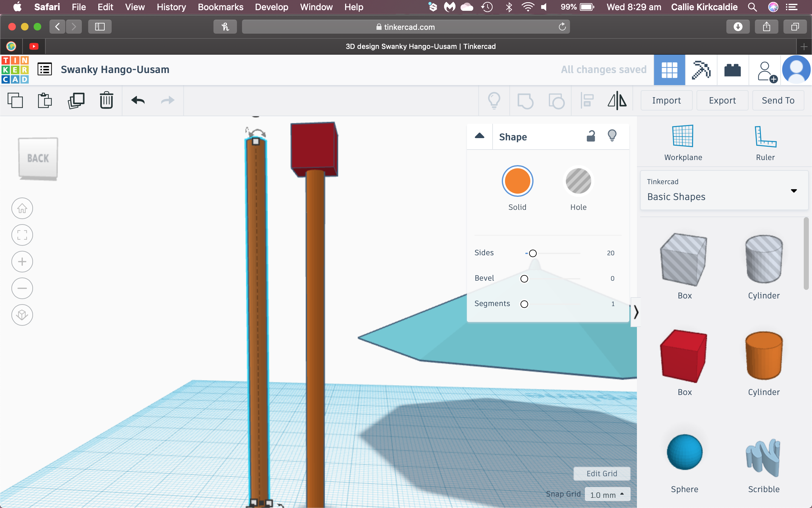Click the Edit Grid button

602,473
